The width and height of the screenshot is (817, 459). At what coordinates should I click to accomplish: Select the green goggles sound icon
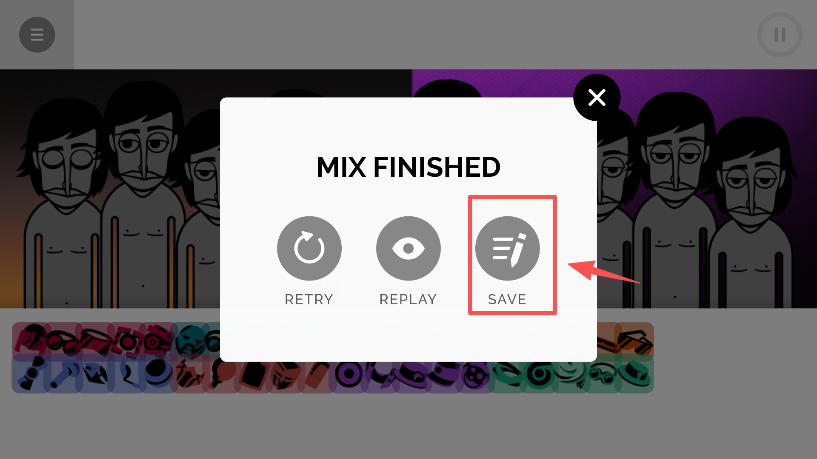[603, 375]
